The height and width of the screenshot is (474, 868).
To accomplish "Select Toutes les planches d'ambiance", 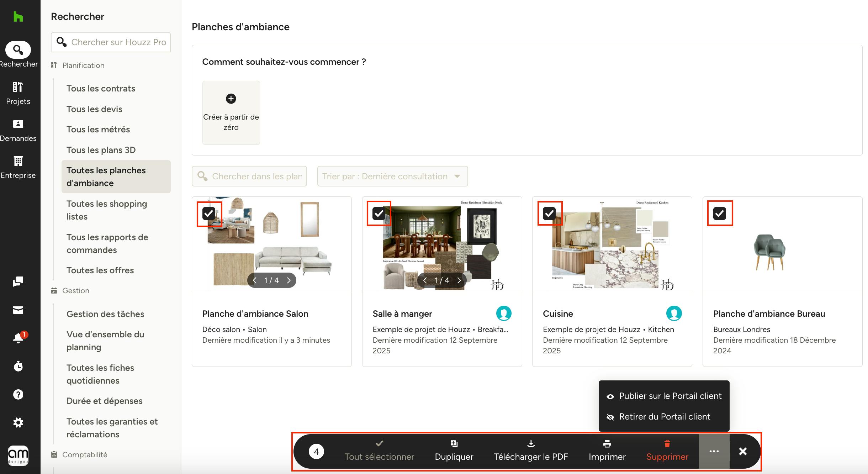I will click(x=116, y=177).
